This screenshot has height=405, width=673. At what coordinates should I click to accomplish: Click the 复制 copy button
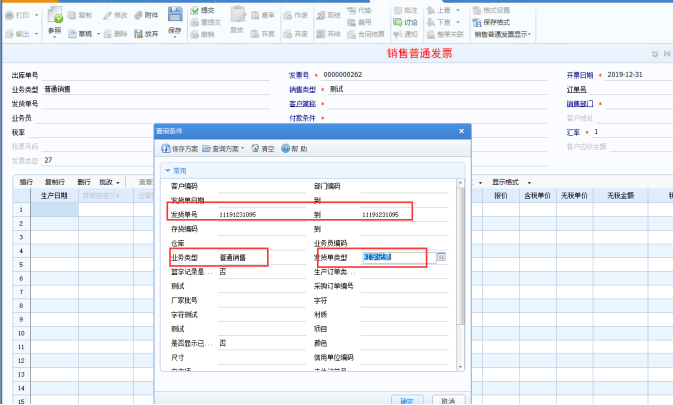(80, 15)
